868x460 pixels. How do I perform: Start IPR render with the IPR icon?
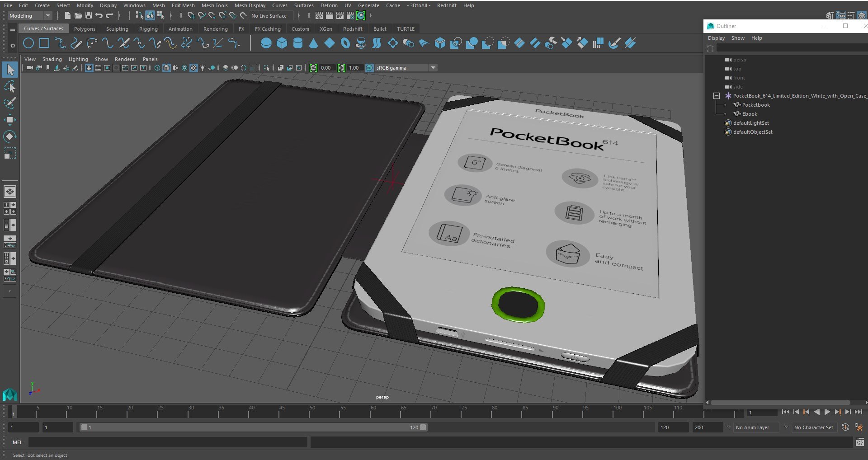click(340, 16)
